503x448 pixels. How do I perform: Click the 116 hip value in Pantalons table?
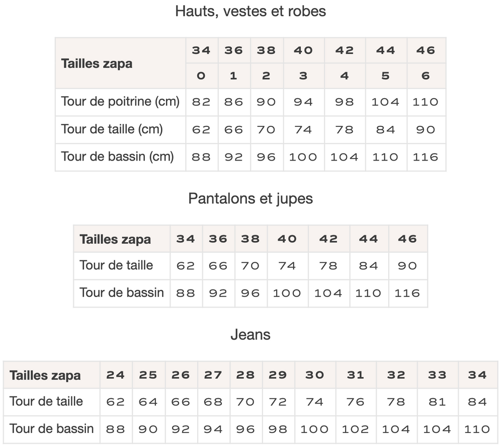pos(407,293)
